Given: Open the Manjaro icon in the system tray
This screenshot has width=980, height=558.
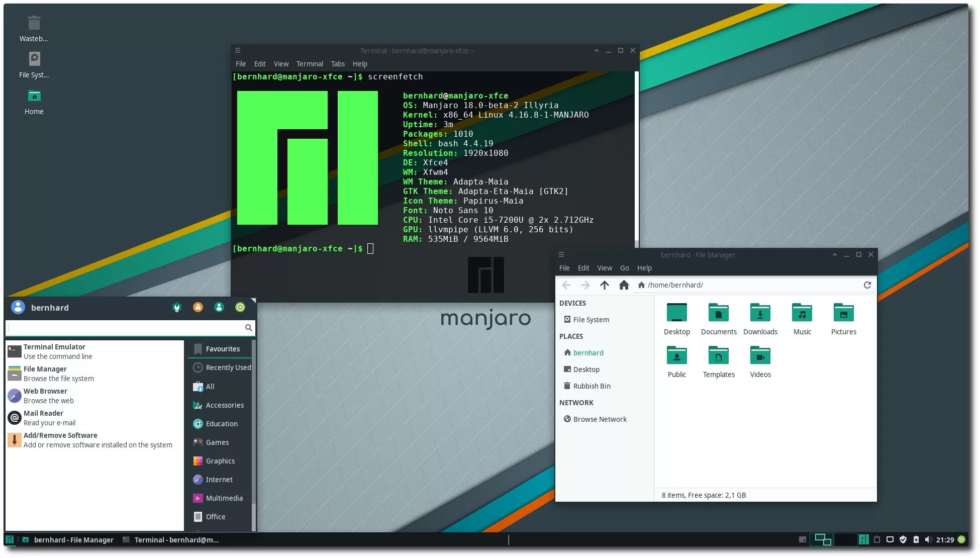Looking at the screenshot, I should (x=864, y=539).
